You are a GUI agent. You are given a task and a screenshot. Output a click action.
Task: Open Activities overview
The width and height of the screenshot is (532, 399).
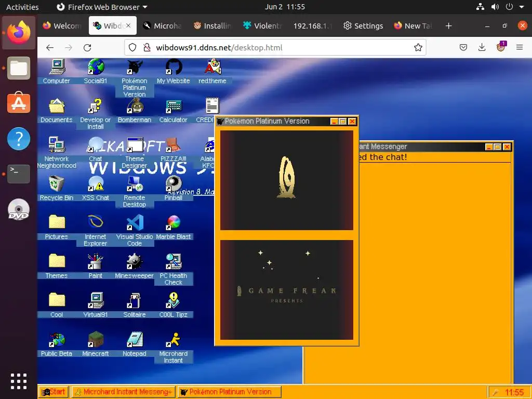point(22,7)
